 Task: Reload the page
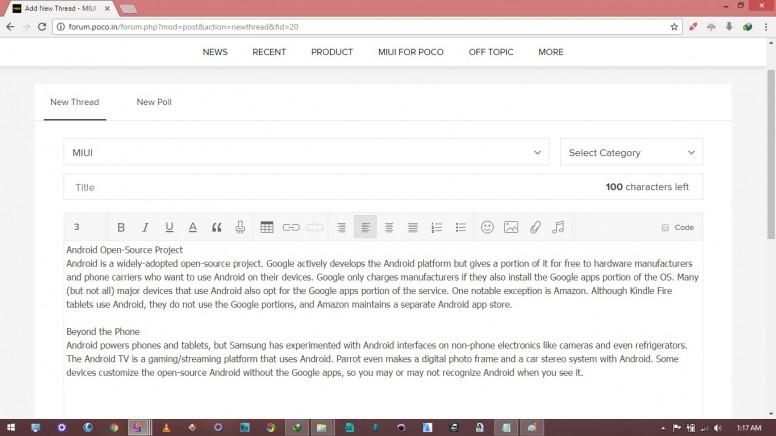coord(42,27)
